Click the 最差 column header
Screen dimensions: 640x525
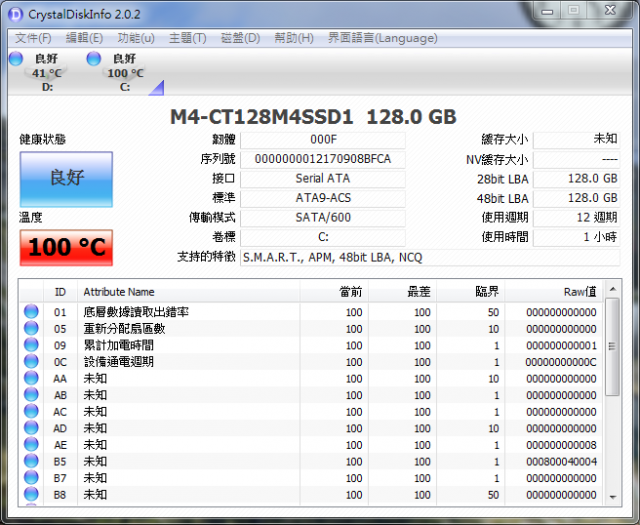[402, 292]
